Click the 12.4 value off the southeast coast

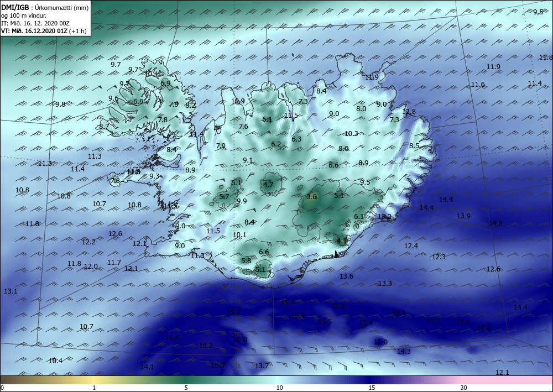tap(411, 245)
